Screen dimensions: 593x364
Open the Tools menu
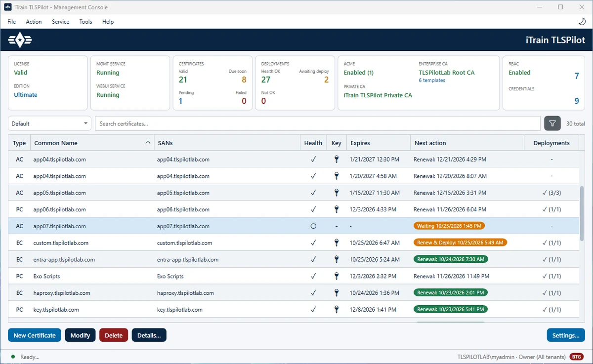[x=85, y=22]
